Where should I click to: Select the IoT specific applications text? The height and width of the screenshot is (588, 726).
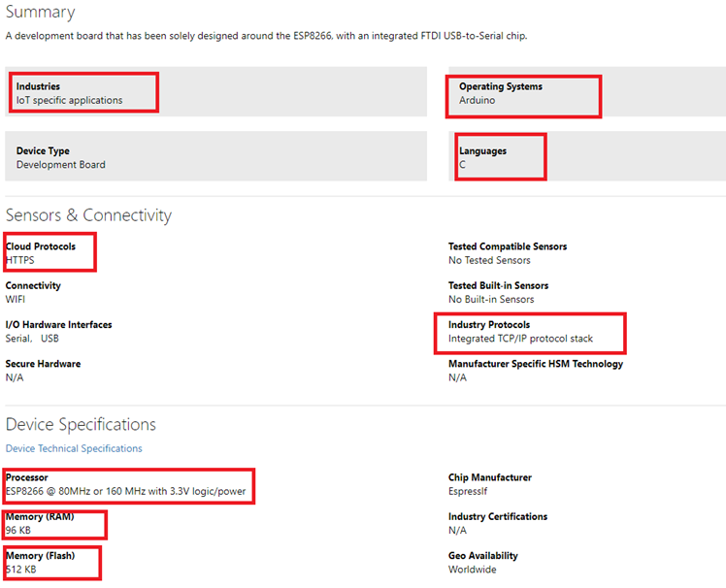click(x=70, y=100)
